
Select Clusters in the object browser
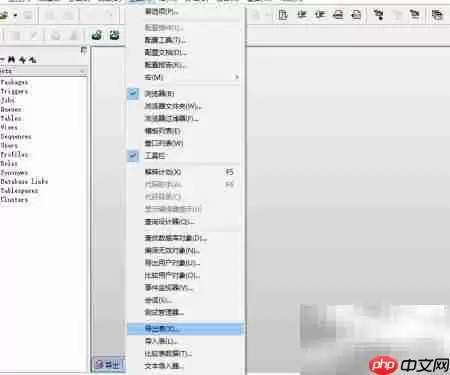(x=14, y=200)
